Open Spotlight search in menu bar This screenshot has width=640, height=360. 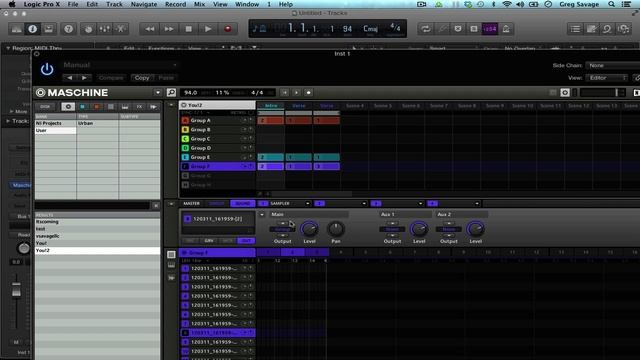coord(611,4)
